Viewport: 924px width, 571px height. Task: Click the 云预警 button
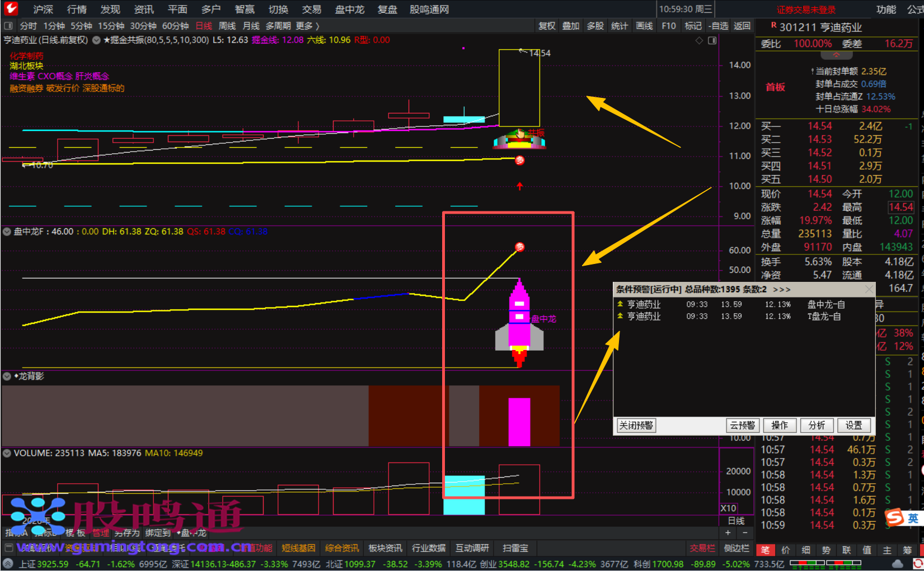coord(743,426)
